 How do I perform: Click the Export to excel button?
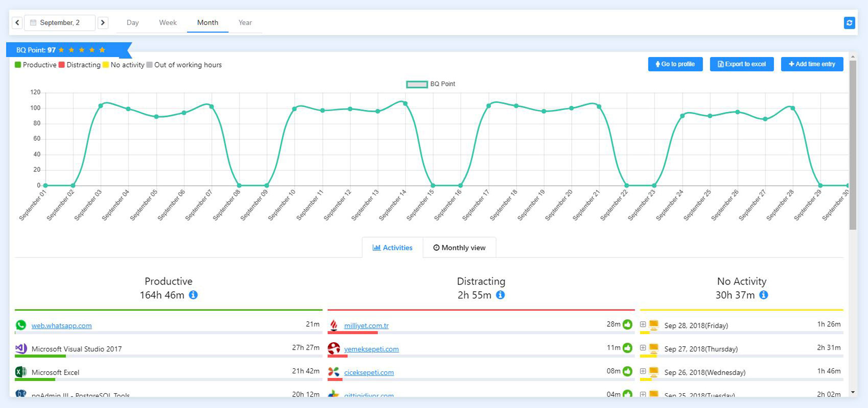coord(741,64)
